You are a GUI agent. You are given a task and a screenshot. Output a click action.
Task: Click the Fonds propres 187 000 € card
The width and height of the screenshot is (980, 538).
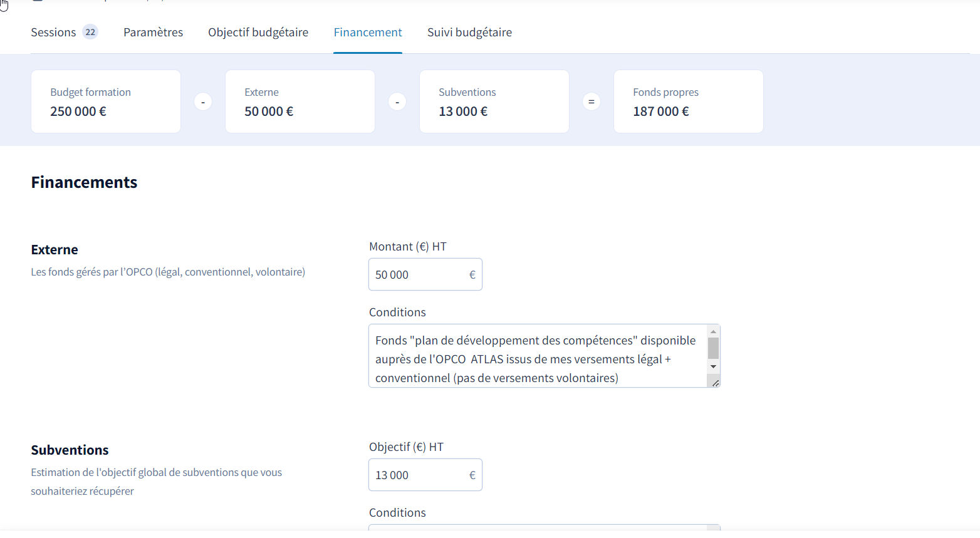point(689,101)
